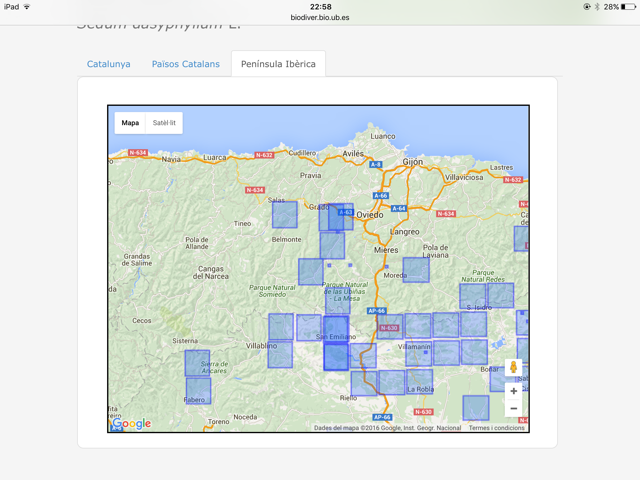Click the darkest blue square below San Emiliano
The width and height of the screenshot is (640, 480).
pos(336,357)
